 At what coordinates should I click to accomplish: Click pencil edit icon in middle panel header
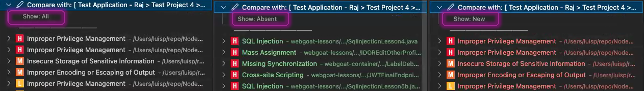[x=235, y=7]
